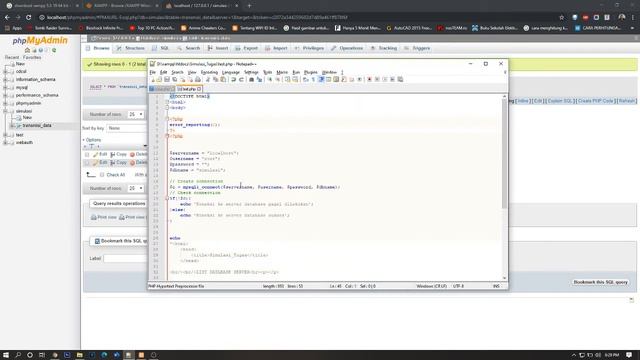Click the bookmark Label input field
Screen dimensions: 640x360
[125, 258]
